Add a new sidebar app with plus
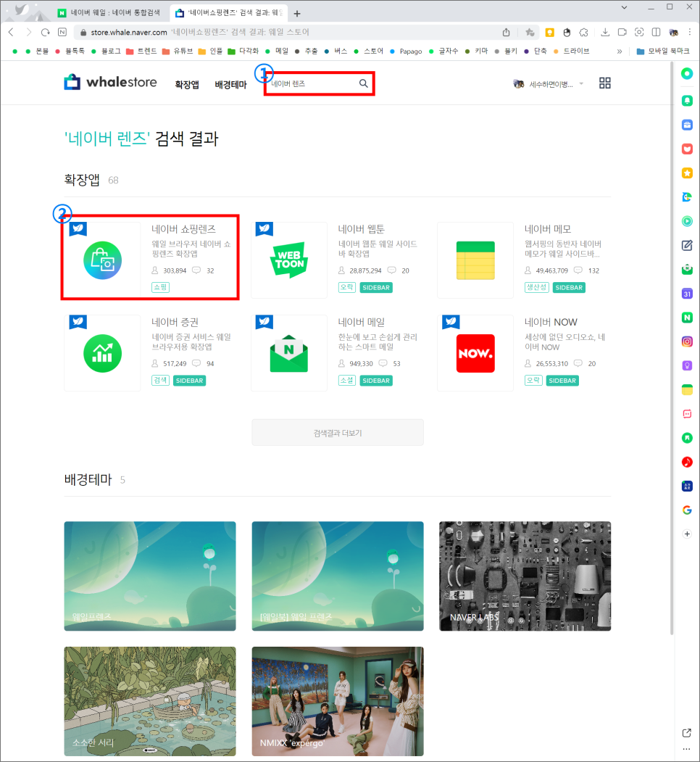The height and width of the screenshot is (762, 700). pos(687,534)
